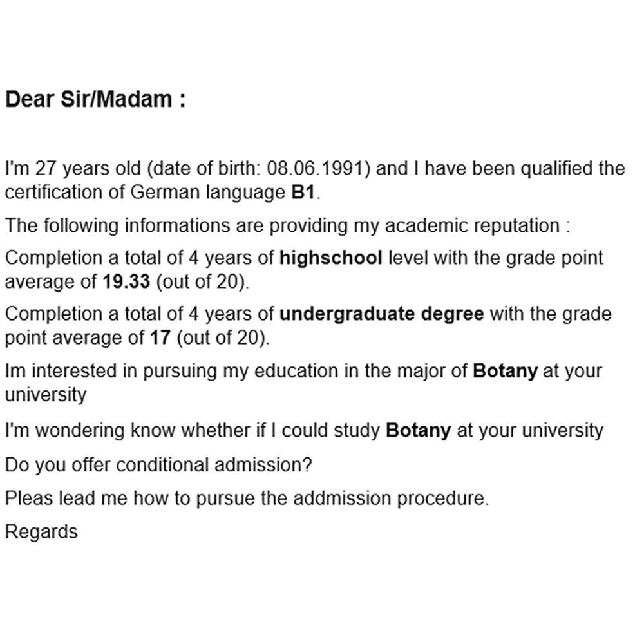Click the 'Dear Sir/Madam :' greeting
This screenshot has height=644, width=644.
click(x=95, y=99)
